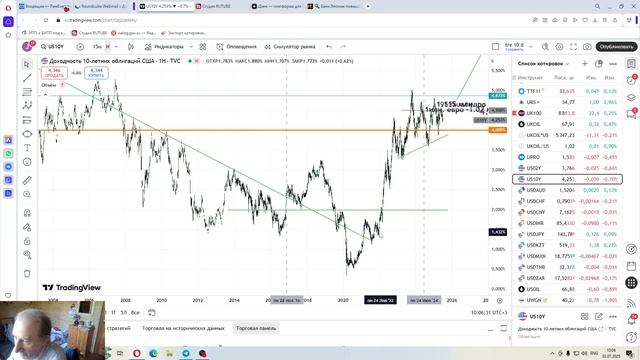Image resolution: width=640 pixels, height=360 pixels.
Task: Publish idea with Опубликовать button
Action: tap(616, 47)
